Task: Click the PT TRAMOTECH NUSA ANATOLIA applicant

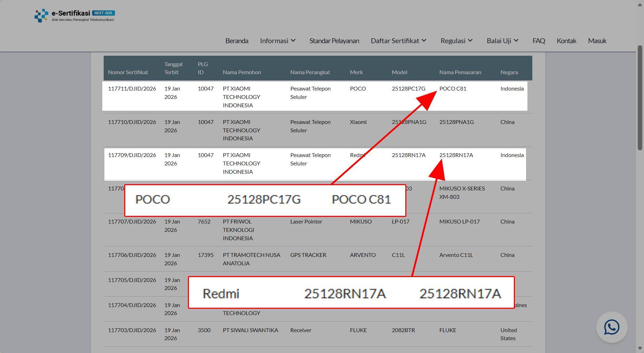Action: coord(252,259)
